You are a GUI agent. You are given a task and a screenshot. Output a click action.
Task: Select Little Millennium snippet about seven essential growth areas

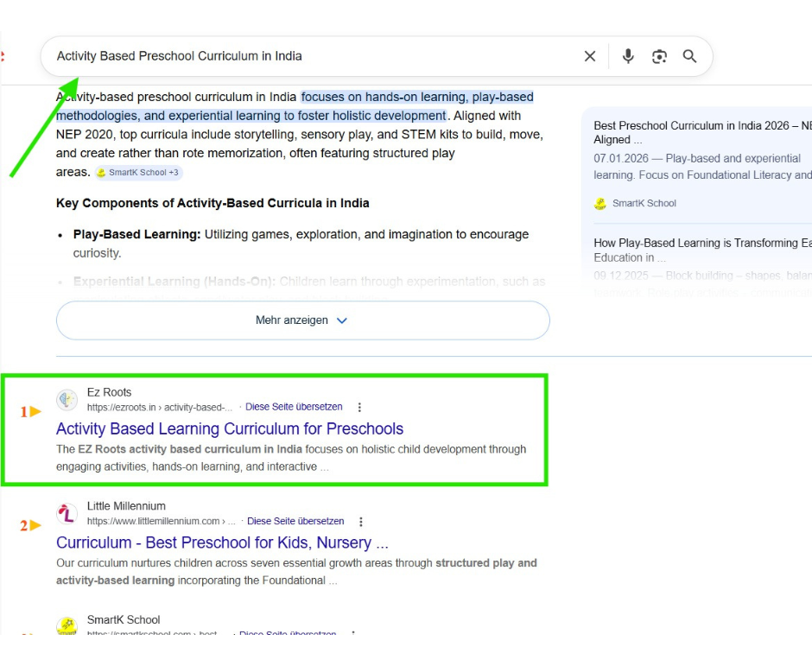tap(296, 572)
